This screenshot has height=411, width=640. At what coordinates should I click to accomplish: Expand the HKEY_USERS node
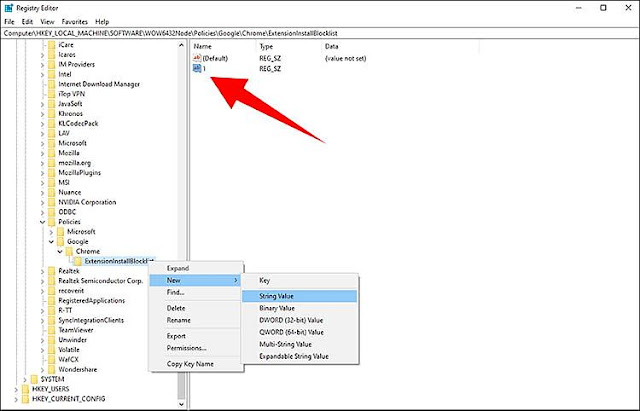16,389
